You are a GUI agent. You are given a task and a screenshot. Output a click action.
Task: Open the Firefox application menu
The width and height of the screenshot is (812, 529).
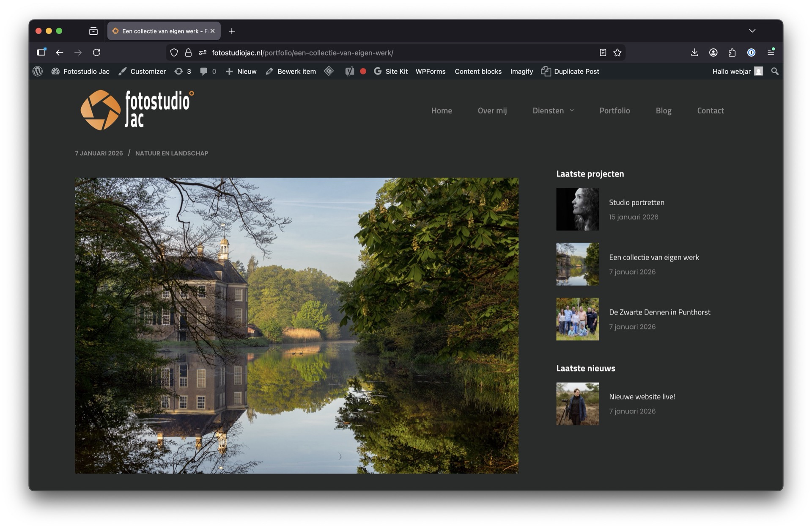tap(771, 52)
